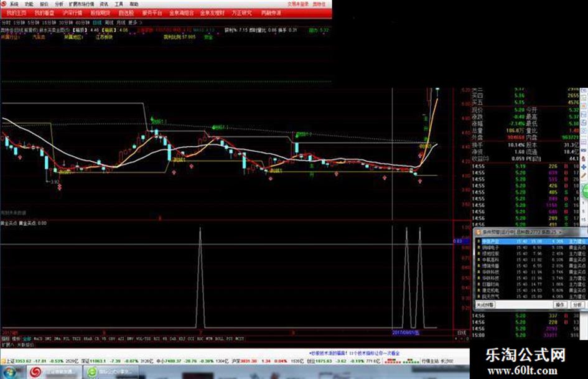
Task: Click the 模板 tab in indicator bar
Action: (x=16, y=339)
